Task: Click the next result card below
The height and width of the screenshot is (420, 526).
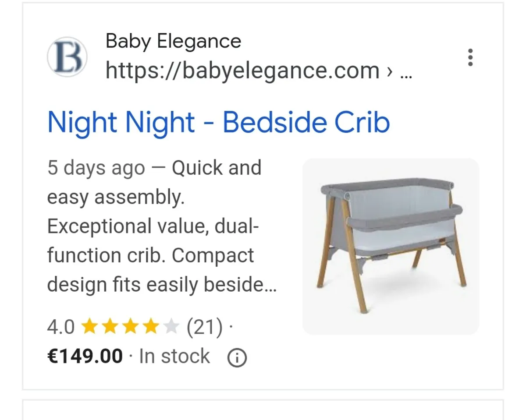Action: [x=263, y=410]
